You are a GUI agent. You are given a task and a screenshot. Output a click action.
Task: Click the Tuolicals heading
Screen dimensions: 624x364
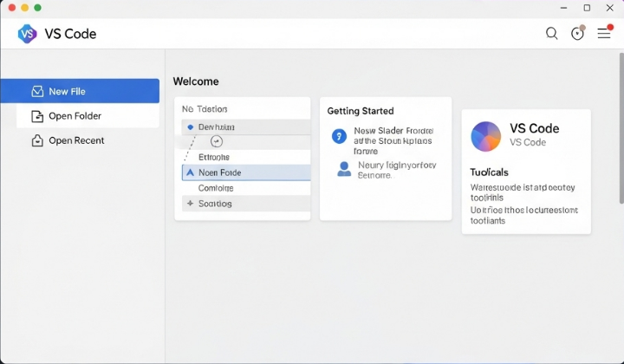click(489, 172)
